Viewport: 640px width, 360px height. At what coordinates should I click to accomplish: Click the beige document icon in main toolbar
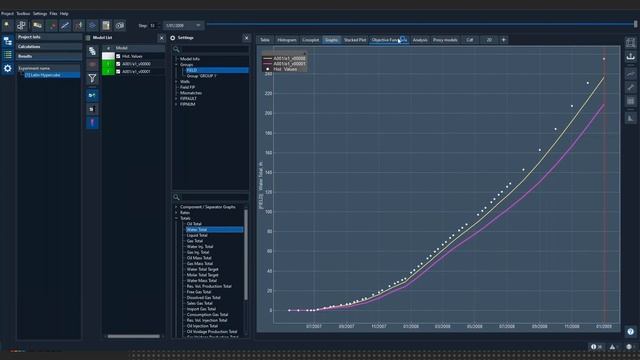click(x=106, y=25)
